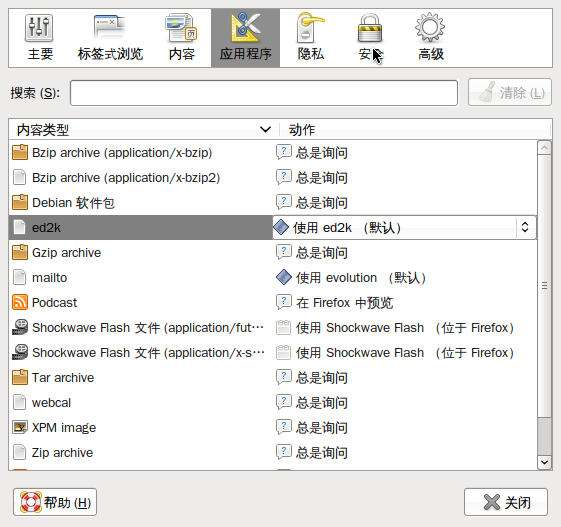Click the package icon for Bzip archive (x-bzip)

pos(20,152)
